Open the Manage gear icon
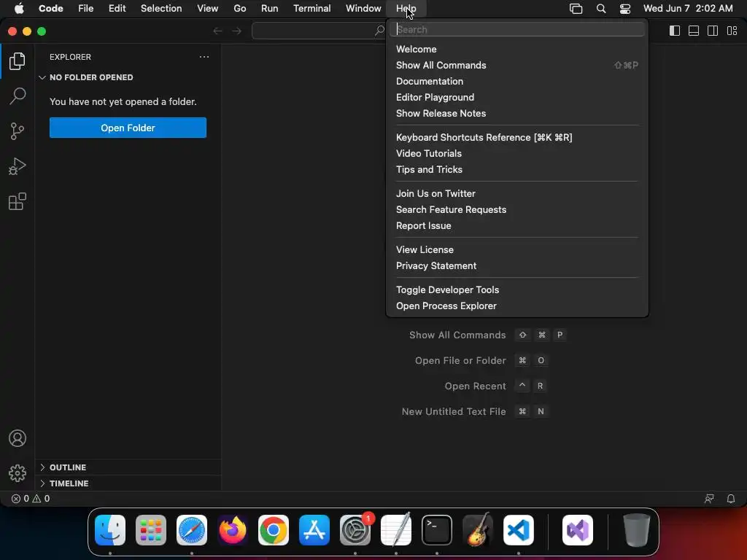 (18, 472)
